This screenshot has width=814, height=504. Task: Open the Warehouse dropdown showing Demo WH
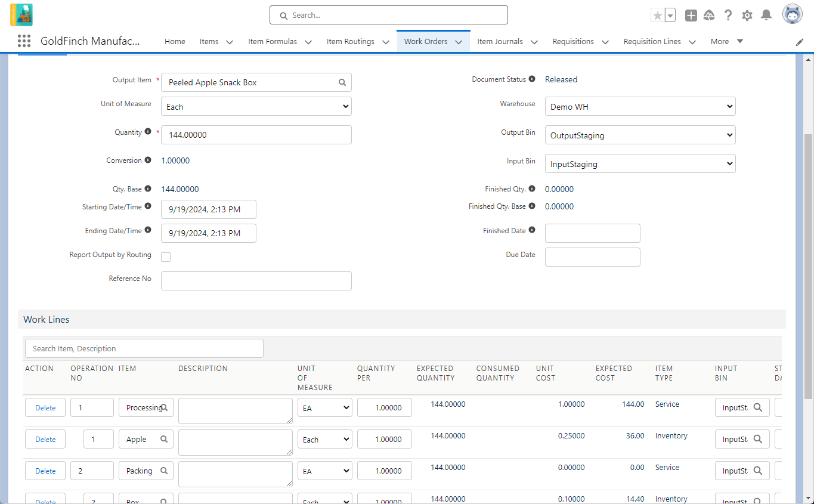point(640,107)
